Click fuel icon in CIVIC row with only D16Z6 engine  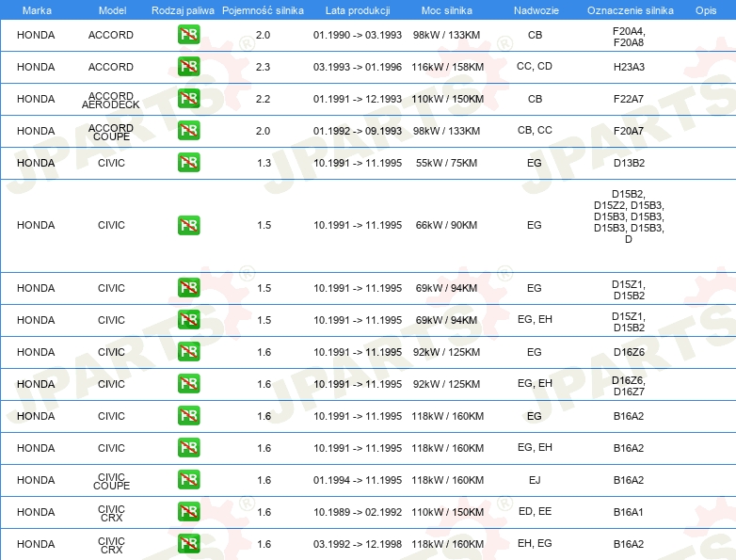tap(188, 352)
